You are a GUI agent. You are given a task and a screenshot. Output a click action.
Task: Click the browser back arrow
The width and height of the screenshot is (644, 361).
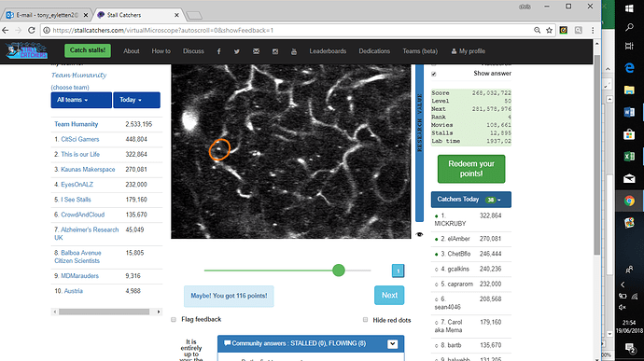click(6, 30)
